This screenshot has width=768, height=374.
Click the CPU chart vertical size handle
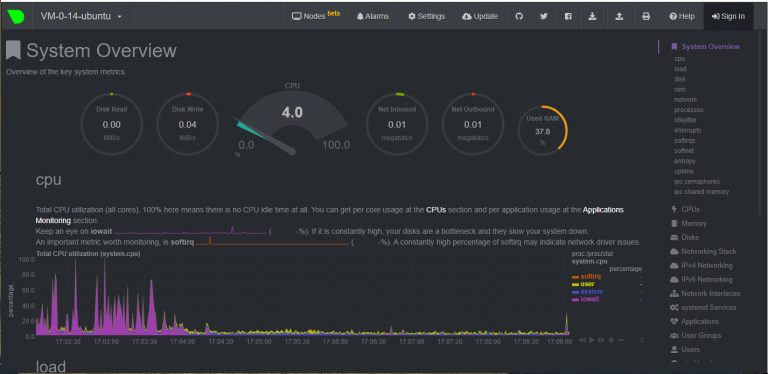(642, 340)
